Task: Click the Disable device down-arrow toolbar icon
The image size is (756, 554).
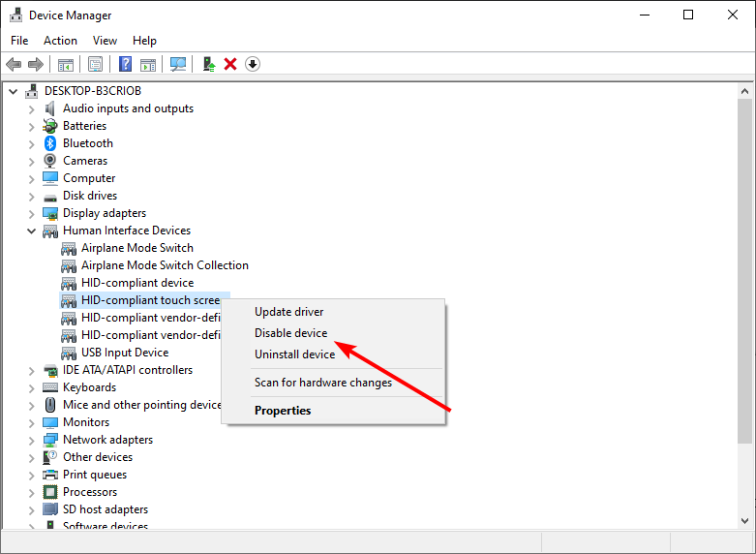Action: point(253,64)
